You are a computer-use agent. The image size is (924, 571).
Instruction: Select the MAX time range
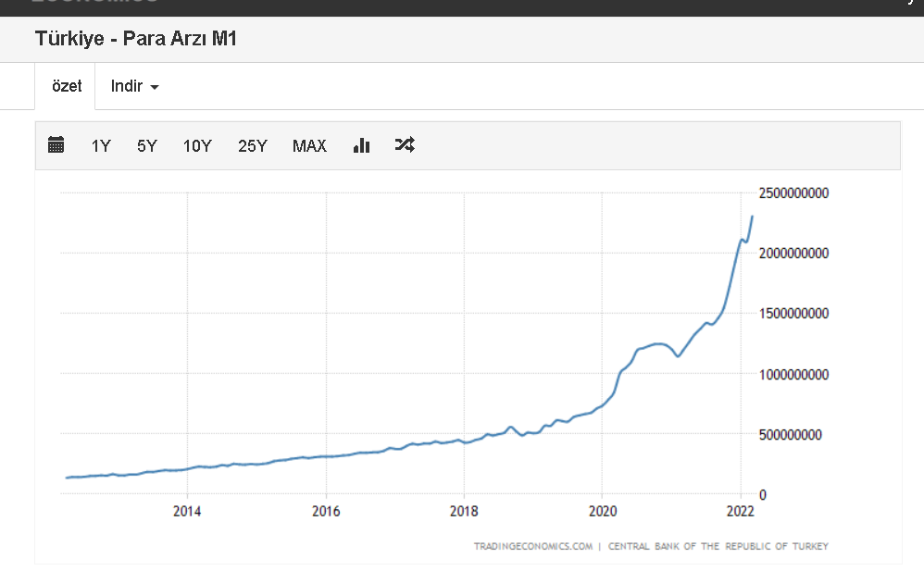309,145
